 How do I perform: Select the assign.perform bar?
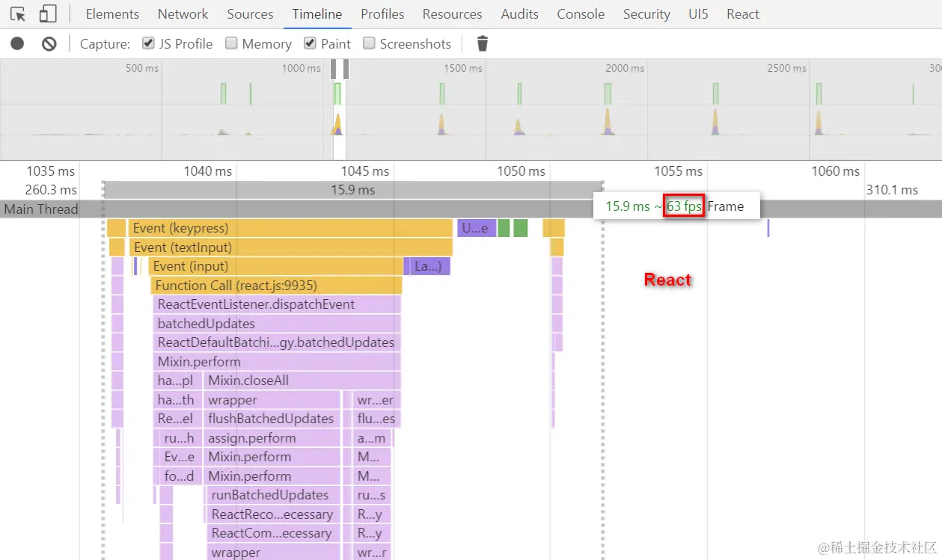[x=272, y=438]
